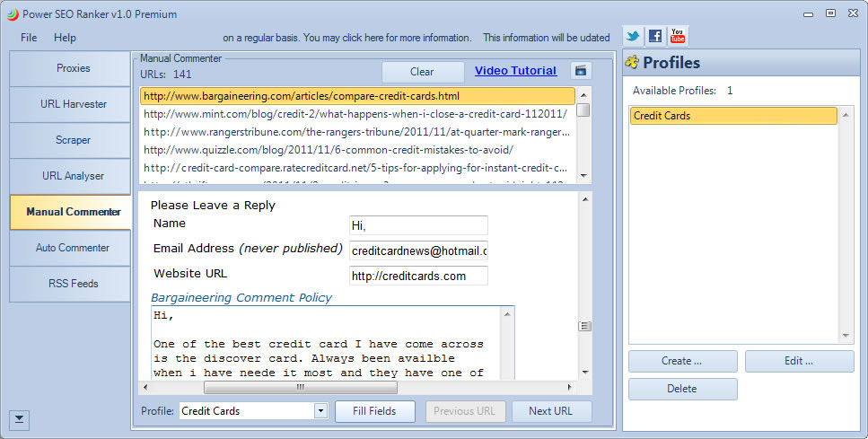Click the browser pane horizontal scrollbar thumb

tap(301, 387)
